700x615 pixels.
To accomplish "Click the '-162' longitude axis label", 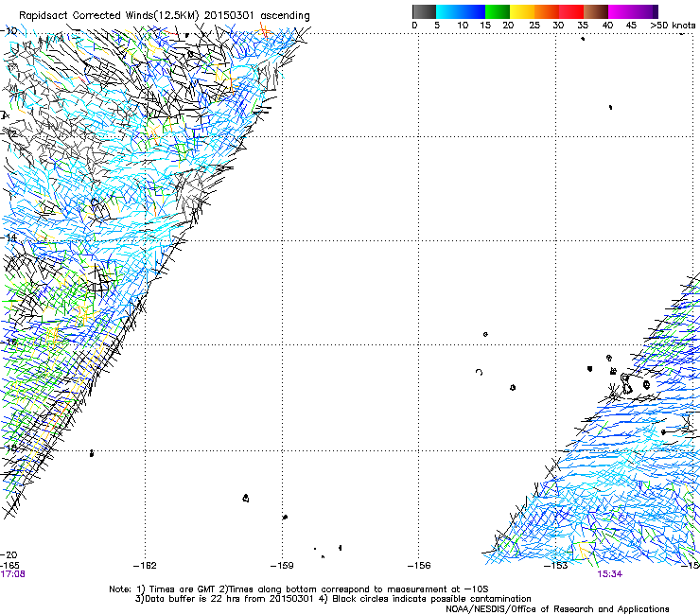I will pos(145,566).
